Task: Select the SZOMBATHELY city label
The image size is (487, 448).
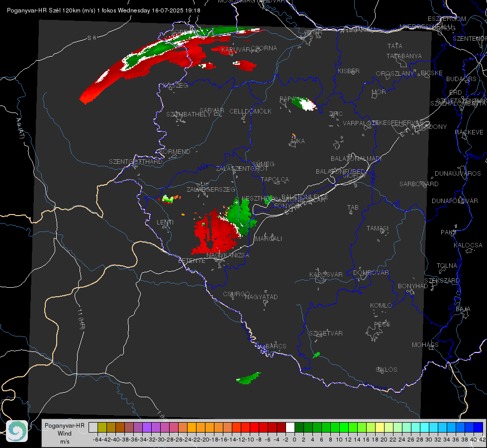Action: click(x=188, y=114)
